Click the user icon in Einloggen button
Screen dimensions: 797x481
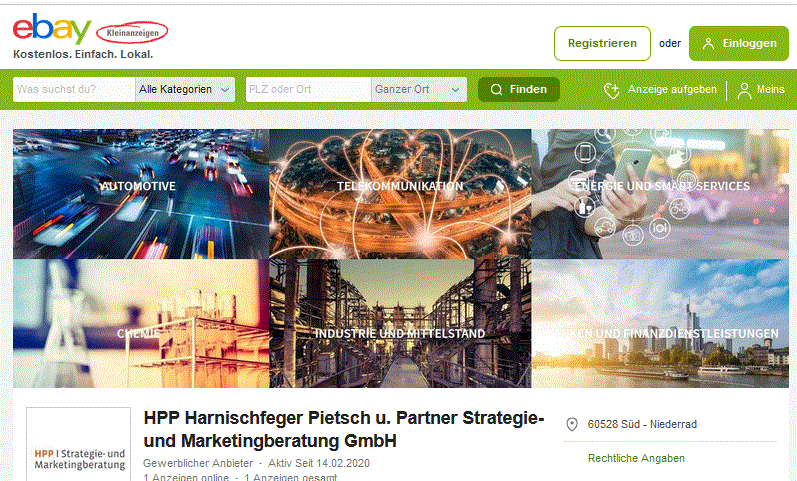click(x=709, y=44)
